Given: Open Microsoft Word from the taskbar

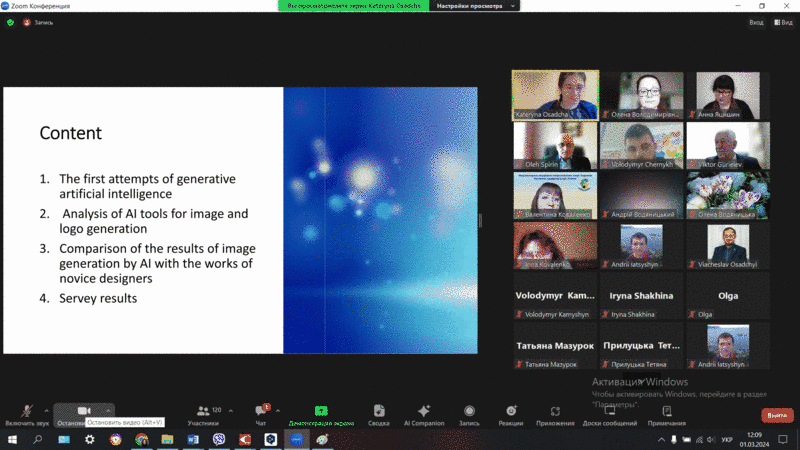Looking at the screenshot, I should coord(193,439).
